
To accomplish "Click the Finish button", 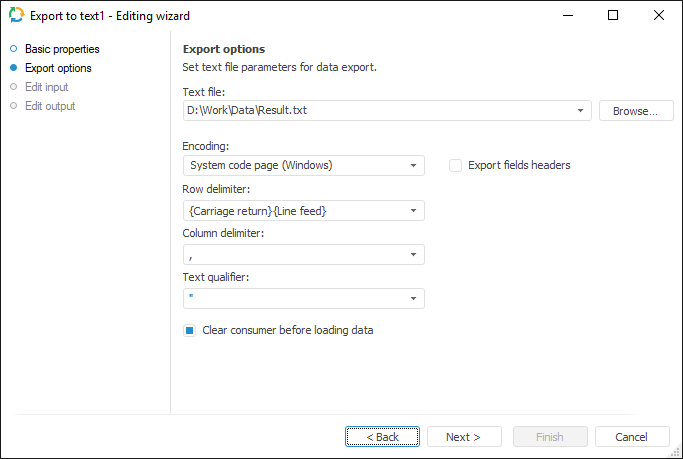I will (x=550, y=437).
